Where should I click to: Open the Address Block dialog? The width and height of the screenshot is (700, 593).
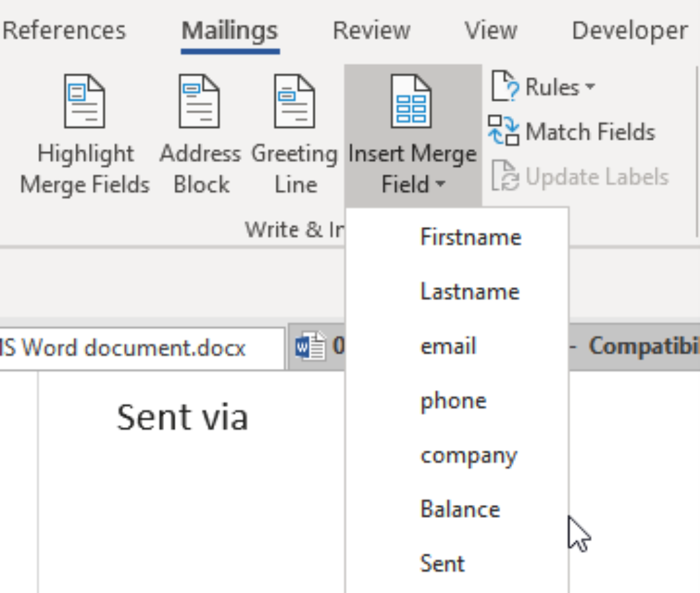click(197, 102)
